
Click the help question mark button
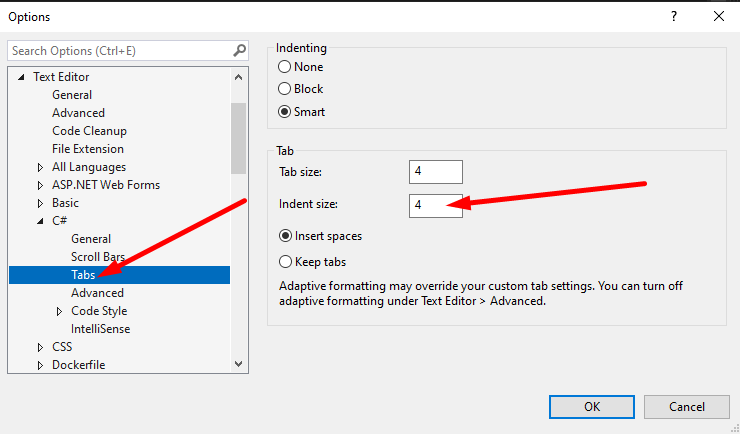(x=672, y=16)
